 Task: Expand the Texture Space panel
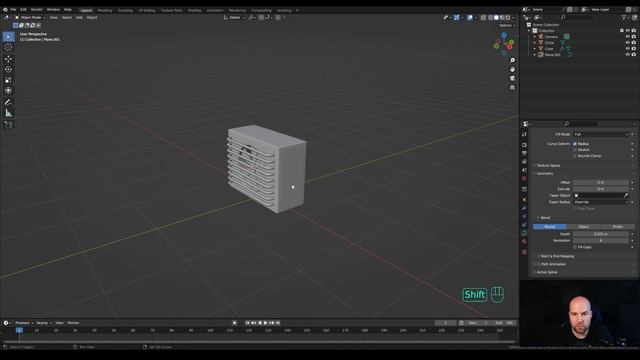(x=548, y=166)
